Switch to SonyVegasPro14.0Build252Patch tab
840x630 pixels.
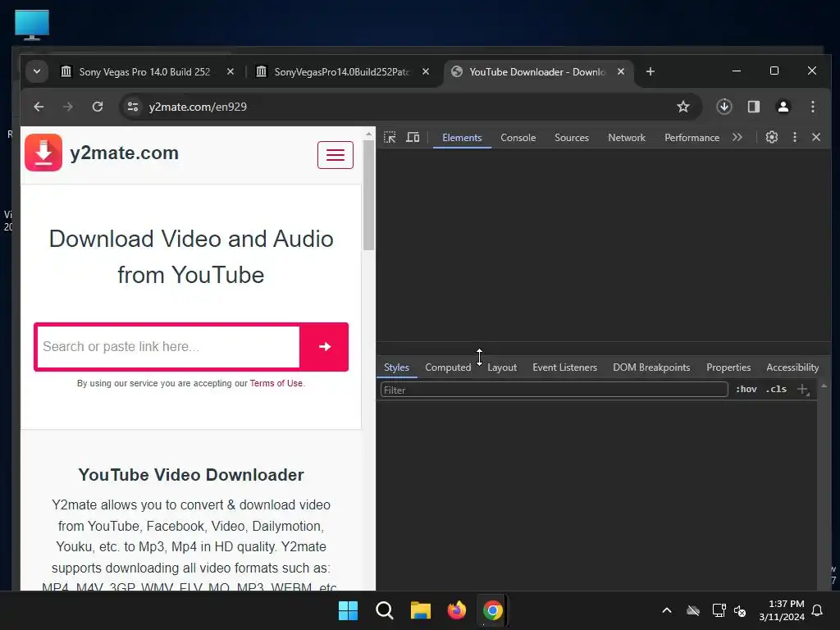tap(342, 72)
